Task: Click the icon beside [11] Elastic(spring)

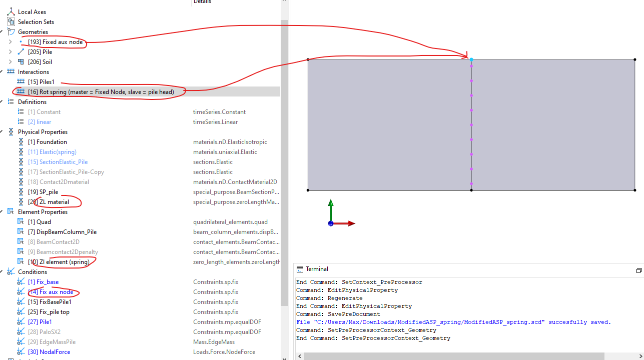Action: coord(21,151)
